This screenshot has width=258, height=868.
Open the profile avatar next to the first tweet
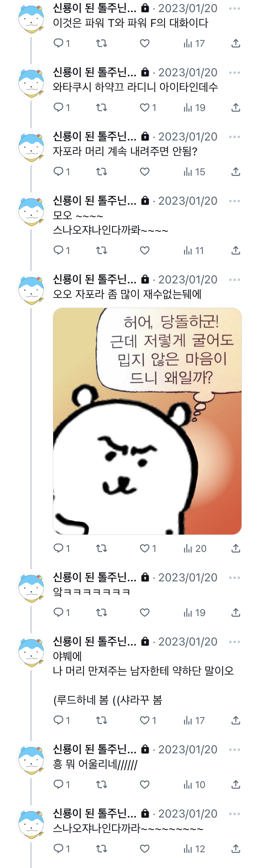(x=31, y=19)
